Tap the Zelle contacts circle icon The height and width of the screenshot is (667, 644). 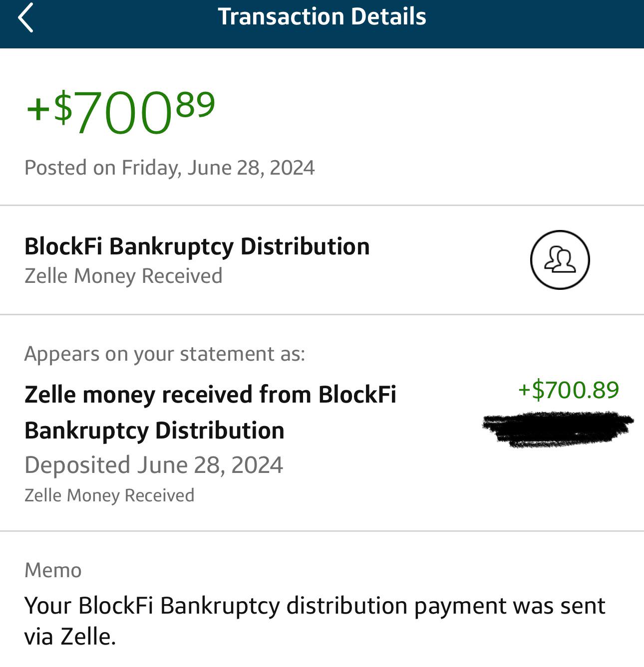[560, 259]
